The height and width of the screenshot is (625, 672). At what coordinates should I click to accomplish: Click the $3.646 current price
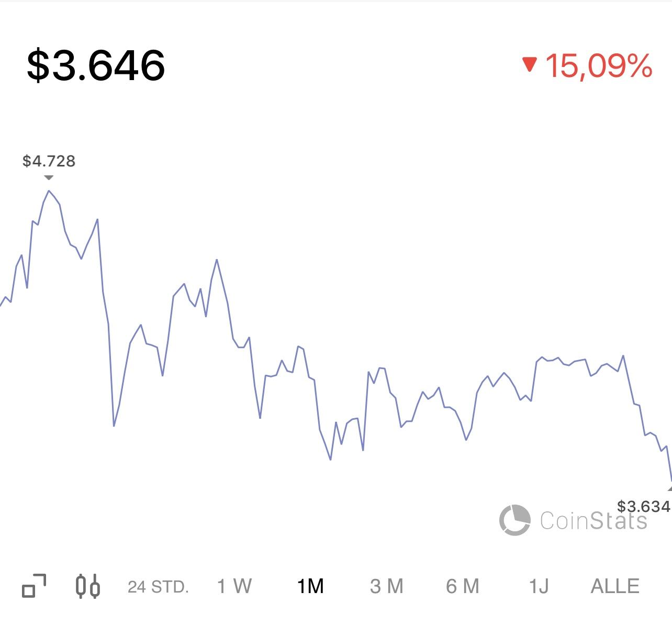[x=96, y=65]
